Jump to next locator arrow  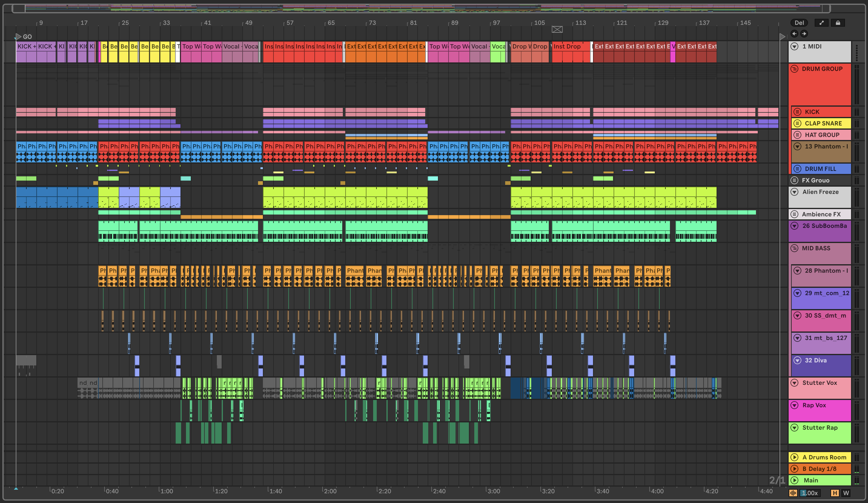[804, 33]
